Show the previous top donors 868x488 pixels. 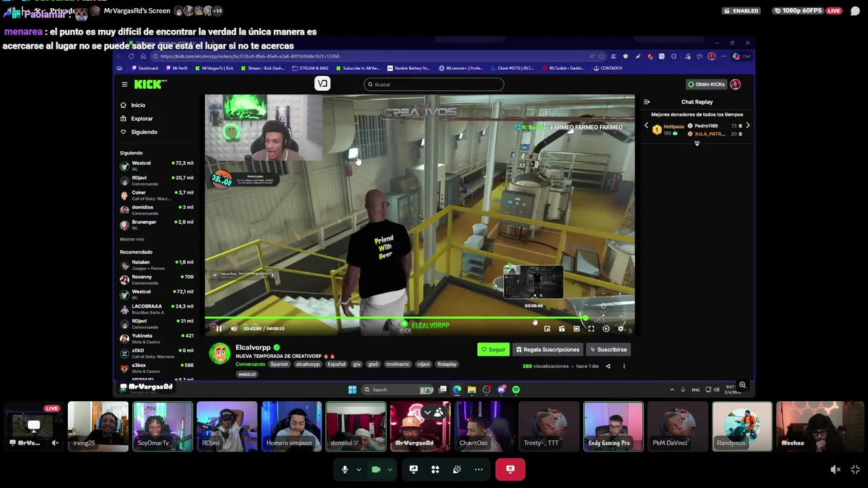pos(646,126)
